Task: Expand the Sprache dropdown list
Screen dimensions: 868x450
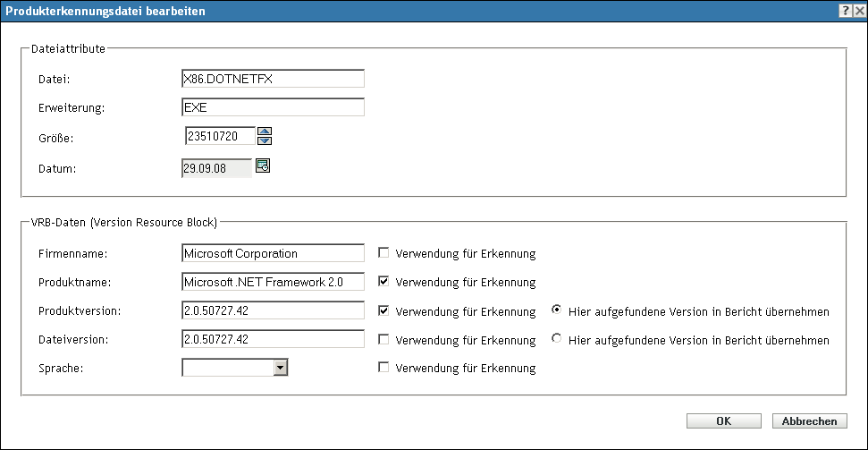Action: point(280,367)
